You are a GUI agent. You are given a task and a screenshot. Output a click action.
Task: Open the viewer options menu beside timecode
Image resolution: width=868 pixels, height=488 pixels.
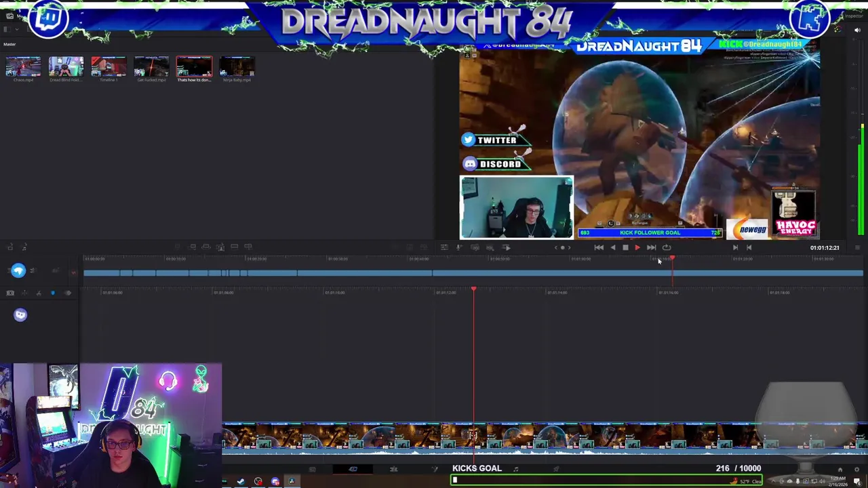click(857, 247)
